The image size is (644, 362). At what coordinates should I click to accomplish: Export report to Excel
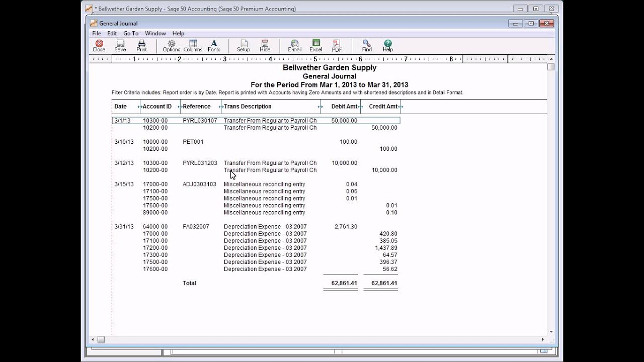316,46
